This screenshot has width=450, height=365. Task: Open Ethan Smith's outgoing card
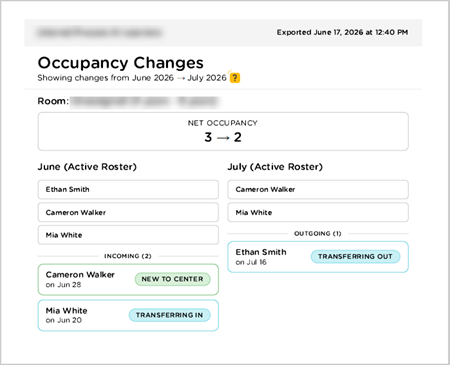point(318,257)
